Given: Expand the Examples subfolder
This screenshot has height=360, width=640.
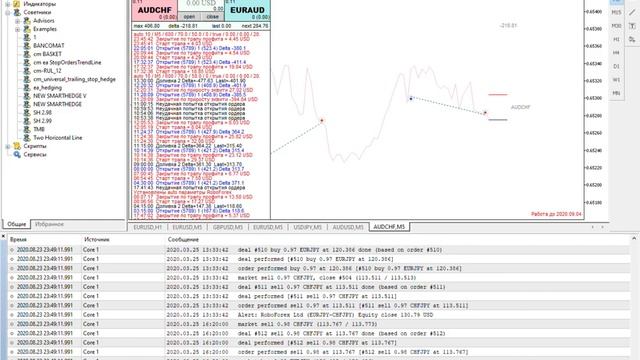Looking at the screenshot, I should click(x=17, y=29).
